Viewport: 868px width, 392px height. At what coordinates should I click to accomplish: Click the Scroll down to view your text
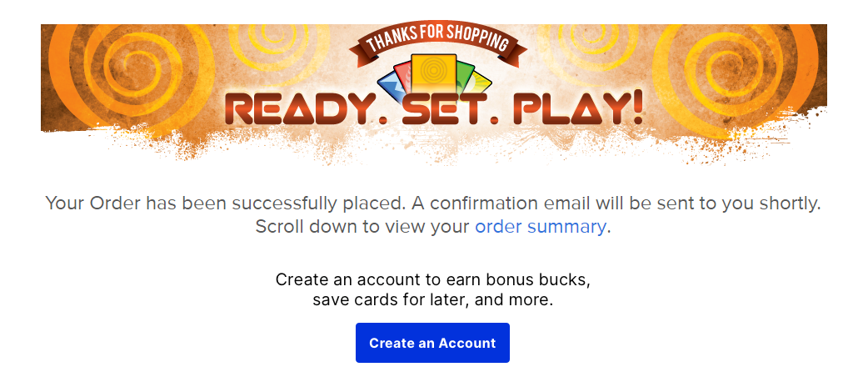tap(362, 227)
